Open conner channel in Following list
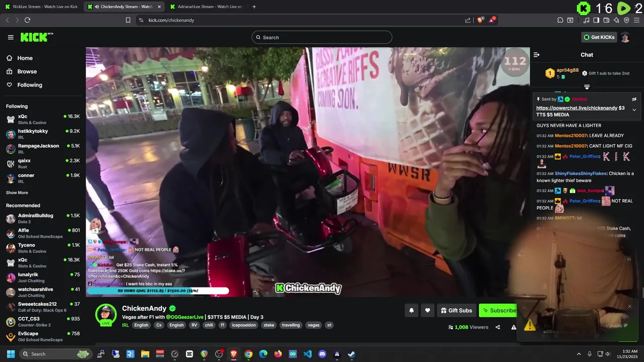Viewport: 644px width, 362px height. coord(43,178)
